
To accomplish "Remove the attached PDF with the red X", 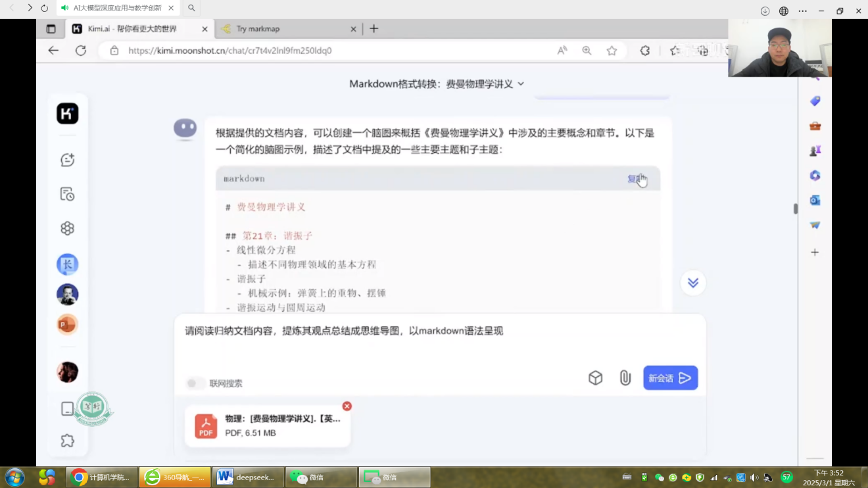I will pos(347,406).
